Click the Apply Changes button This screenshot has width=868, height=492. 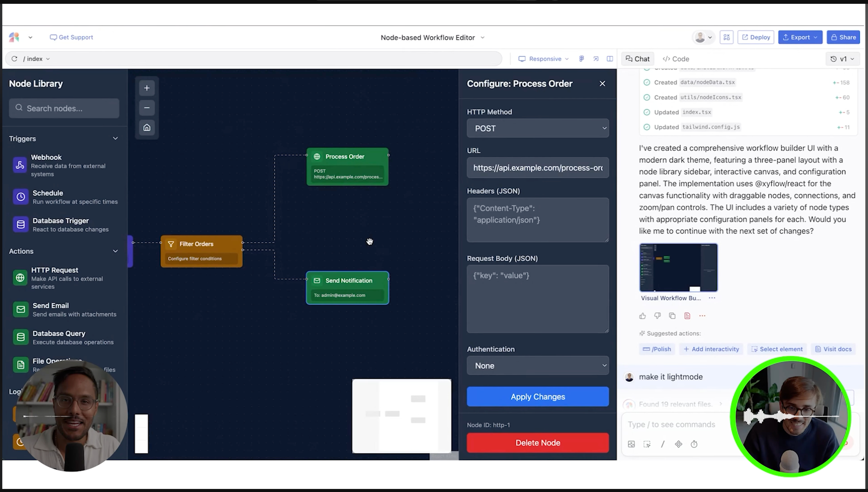(x=537, y=396)
